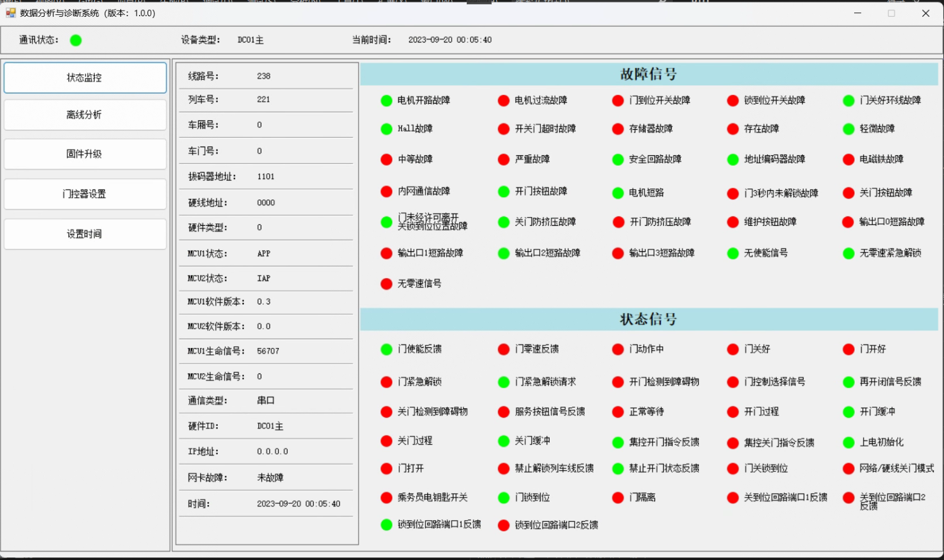The width and height of the screenshot is (944, 560).
Task: Click the 关门防挤压故障 green indicator
Action: (504, 222)
